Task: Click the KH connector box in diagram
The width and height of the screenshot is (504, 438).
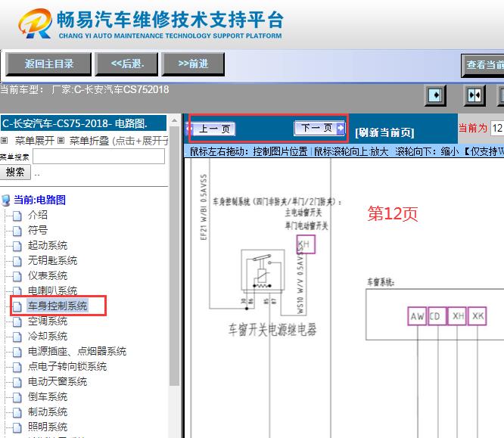Action: pyautogui.click(x=306, y=244)
